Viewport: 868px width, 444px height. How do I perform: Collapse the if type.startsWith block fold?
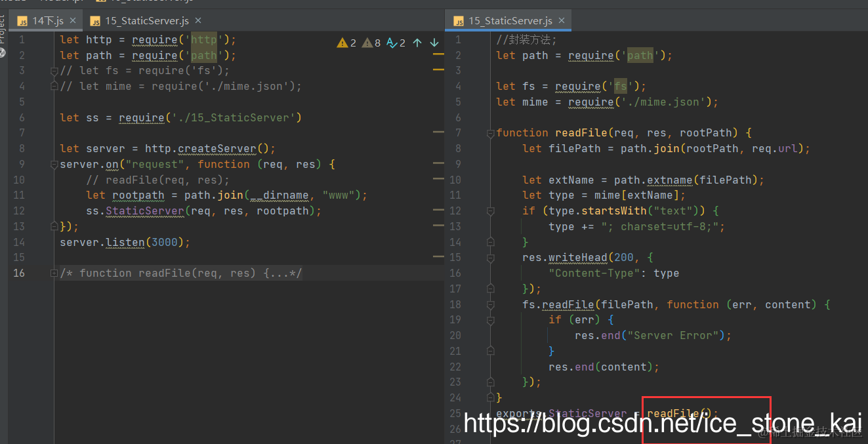point(491,211)
